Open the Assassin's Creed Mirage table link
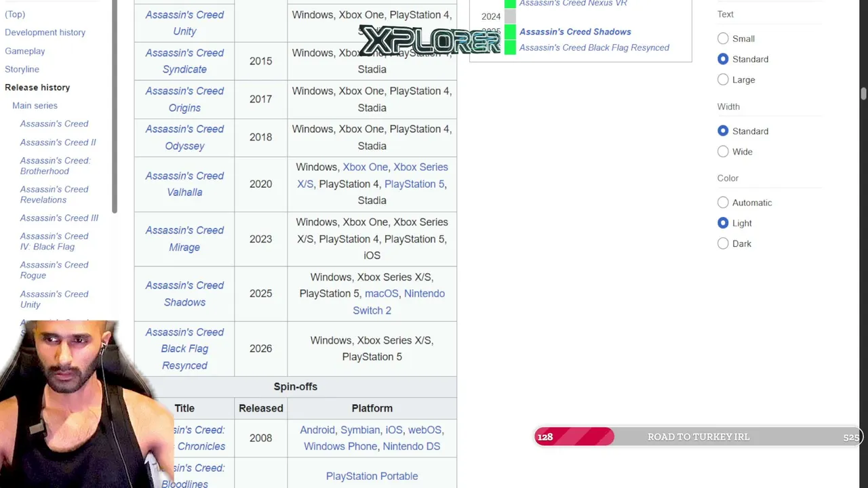The image size is (868, 488). [184, 239]
